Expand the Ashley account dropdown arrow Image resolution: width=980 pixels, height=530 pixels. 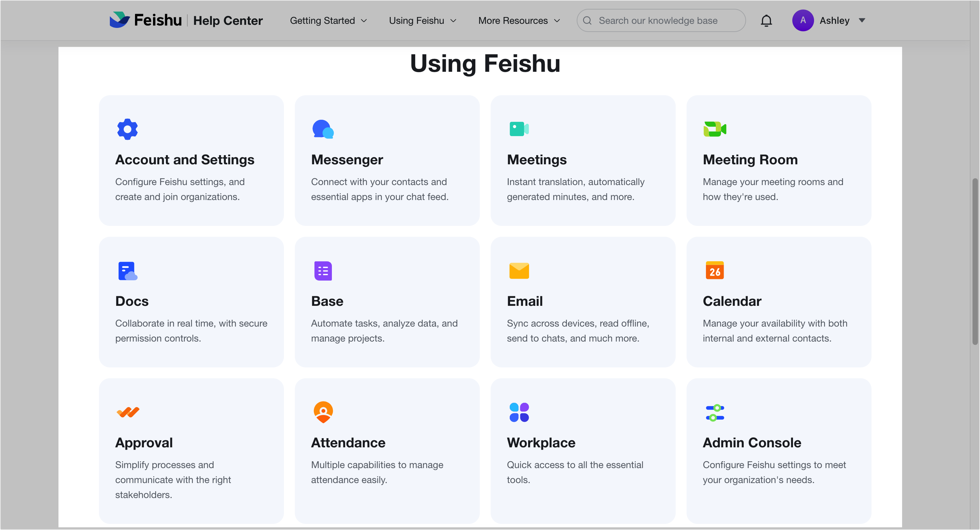[x=862, y=20]
